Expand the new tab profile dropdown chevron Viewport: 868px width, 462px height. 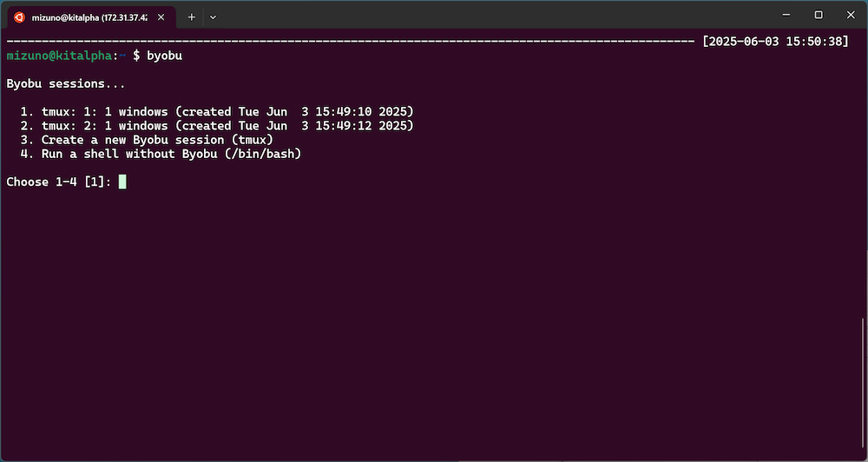coord(214,16)
